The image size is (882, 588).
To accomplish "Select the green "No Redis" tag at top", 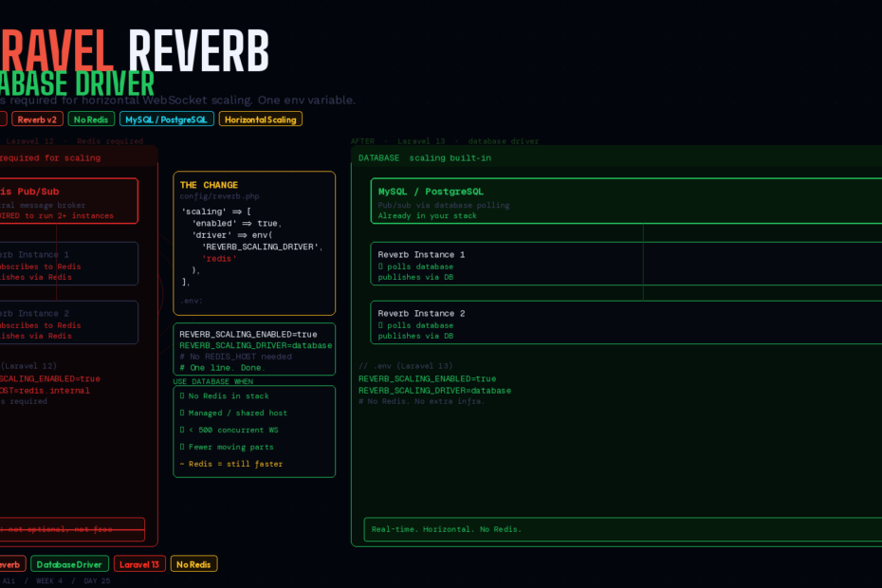I will (x=91, y=119).
